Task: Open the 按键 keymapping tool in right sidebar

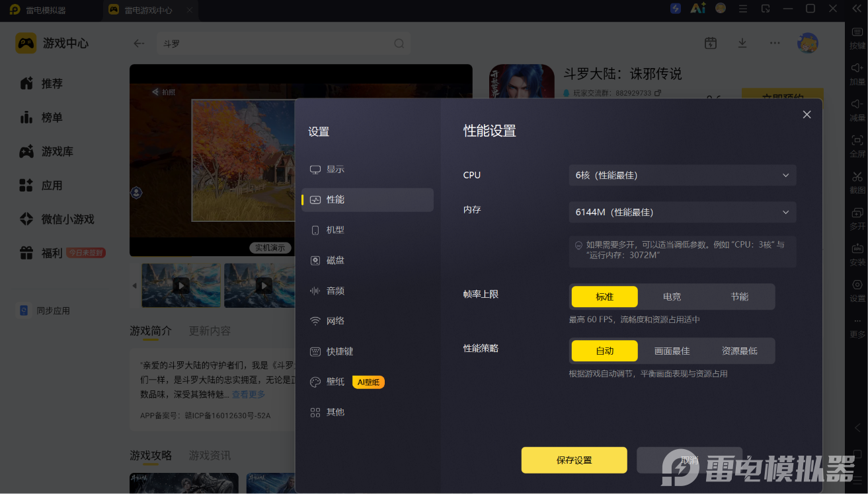Action: [857, 38]
